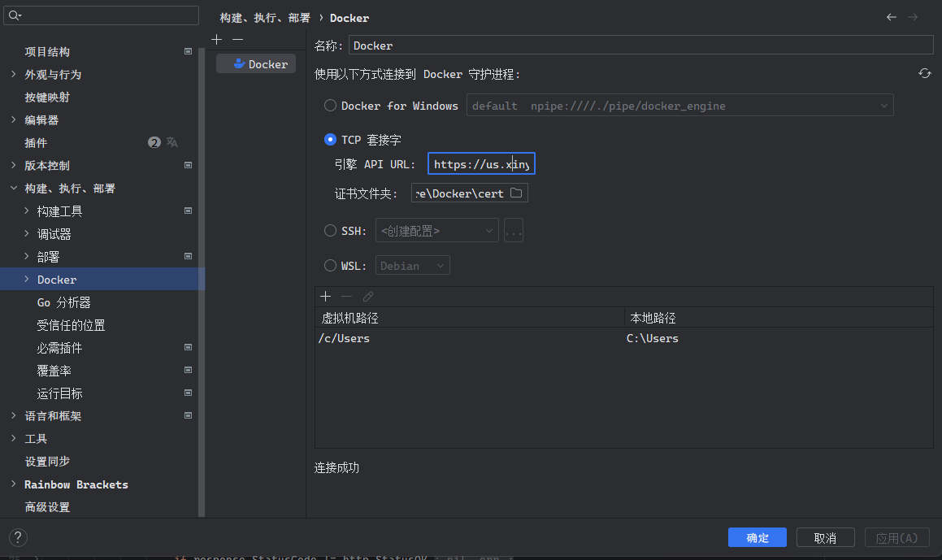Screen dimensions: 942x560
Task: Select the SSH connection radio button
Action: click(x=331, y=231)
